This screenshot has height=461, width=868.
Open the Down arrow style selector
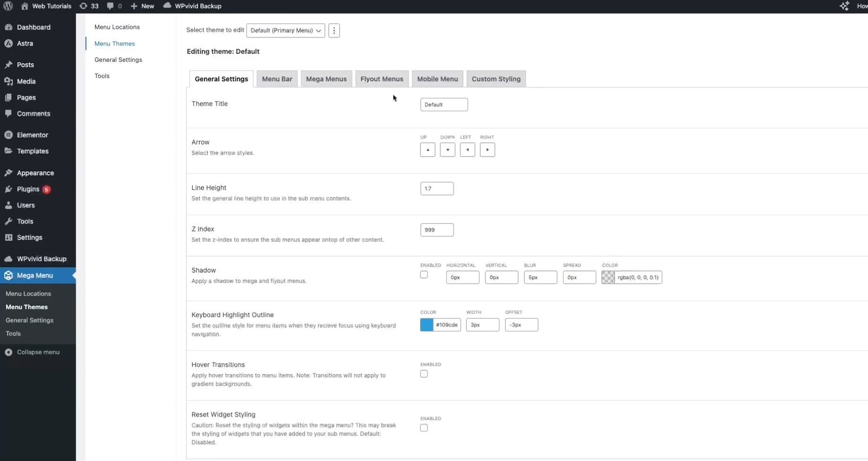447,150
